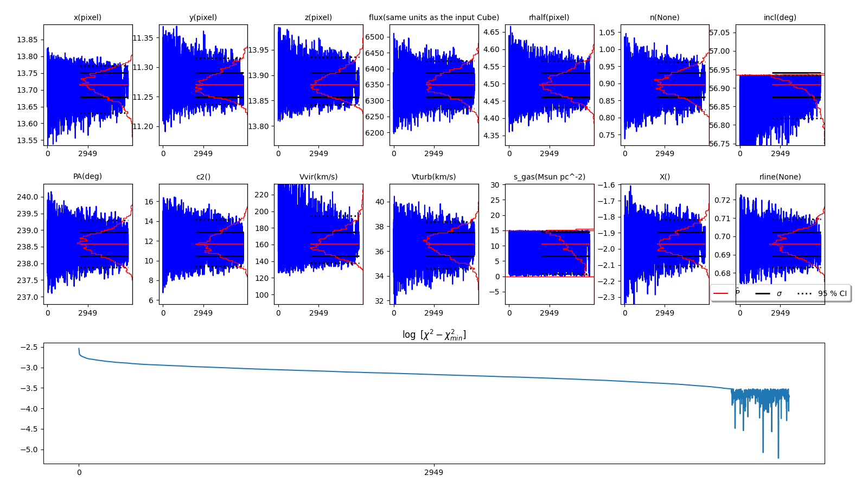Select the incl(deg) trace plot

[x=780, y=85]
